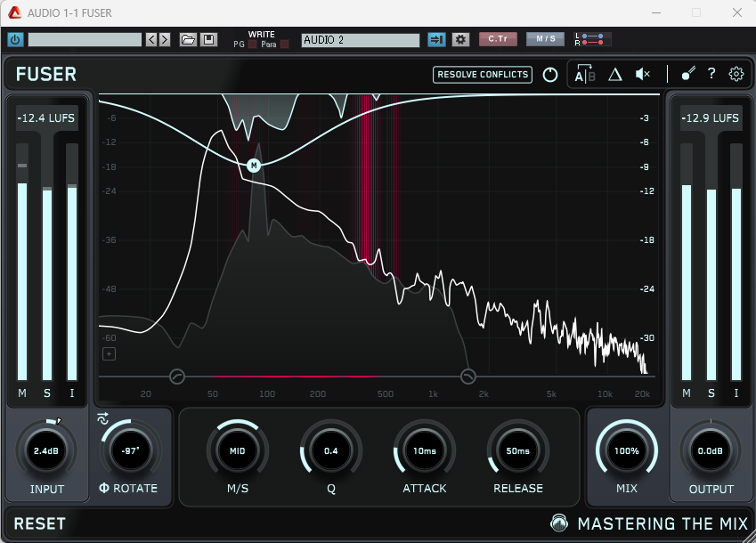This screenshot has width=756, height=543.
Task: Open the load preset folder icon
Action: tap(188, 39)
